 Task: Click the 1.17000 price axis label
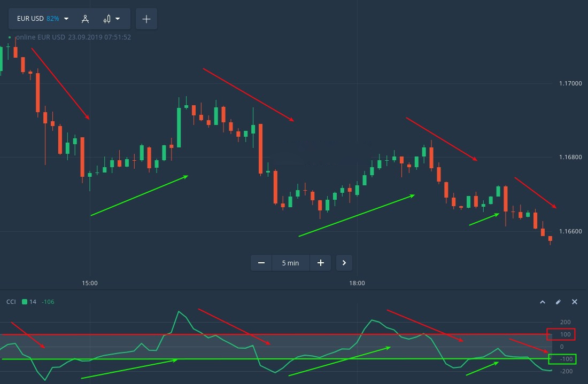point(570,83)
